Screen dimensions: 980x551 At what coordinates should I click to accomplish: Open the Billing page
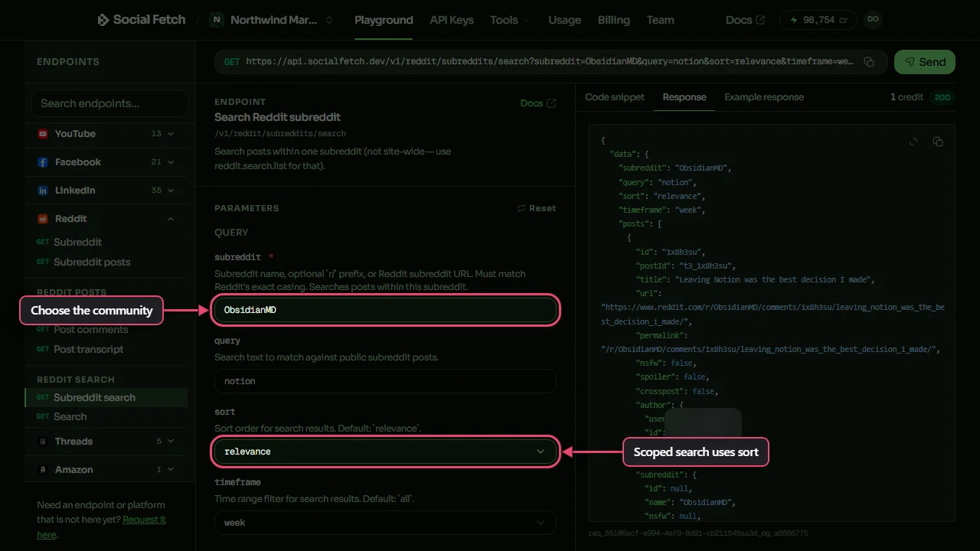click(614, 20)
